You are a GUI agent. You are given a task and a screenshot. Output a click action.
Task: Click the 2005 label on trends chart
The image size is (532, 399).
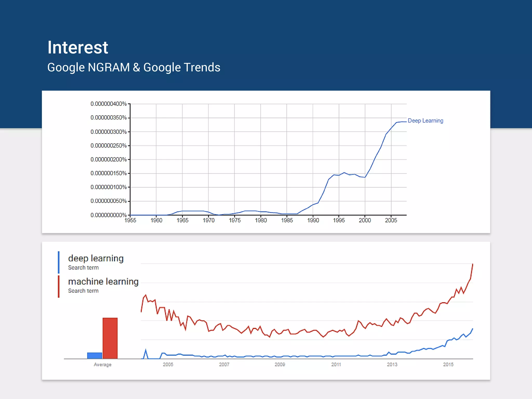[x=168, y=365]
